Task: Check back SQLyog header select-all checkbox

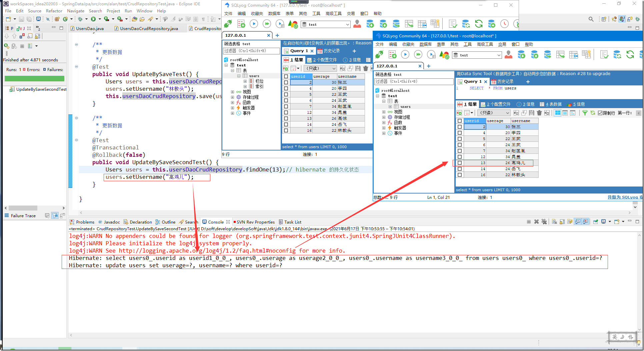Action: pyautogui.click(x=286, y=76)
